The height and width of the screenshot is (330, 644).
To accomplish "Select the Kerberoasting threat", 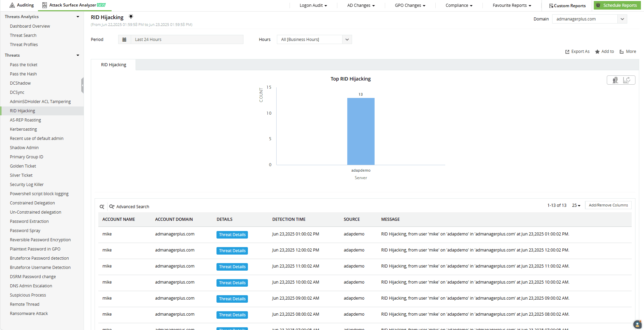I will coord(23,129).
